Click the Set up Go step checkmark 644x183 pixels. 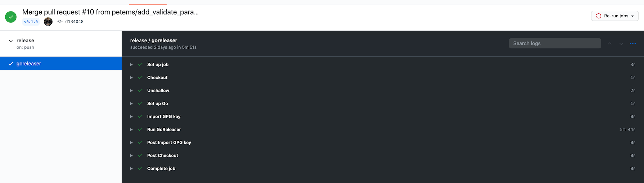coord(140,104)
